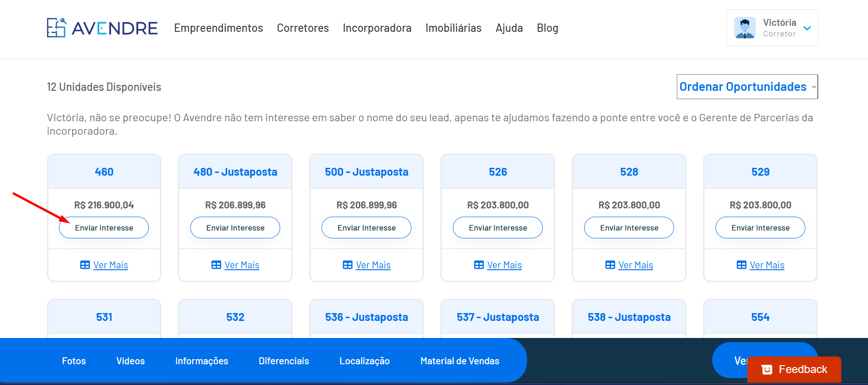This screenshot has width=868, height=385.
Task: Open the Empreendimentos menu
Action: (218, 28)
